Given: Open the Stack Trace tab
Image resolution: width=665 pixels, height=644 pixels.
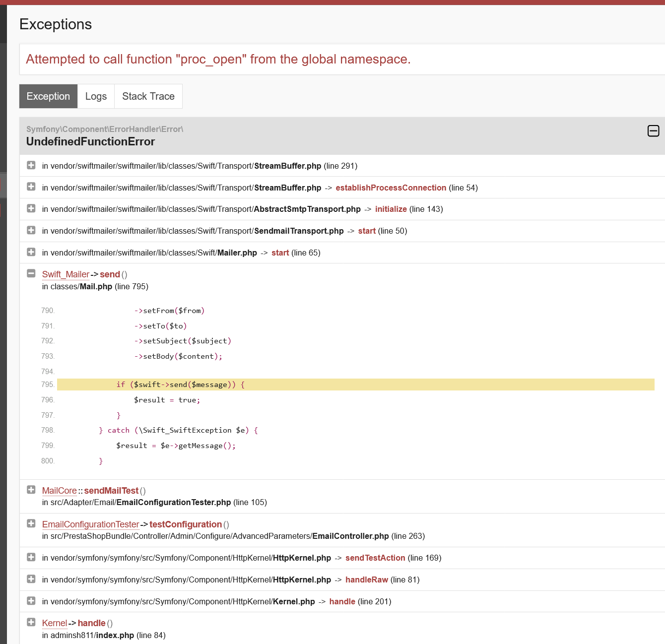Looking at the screenshot, I should click(148, 96).
